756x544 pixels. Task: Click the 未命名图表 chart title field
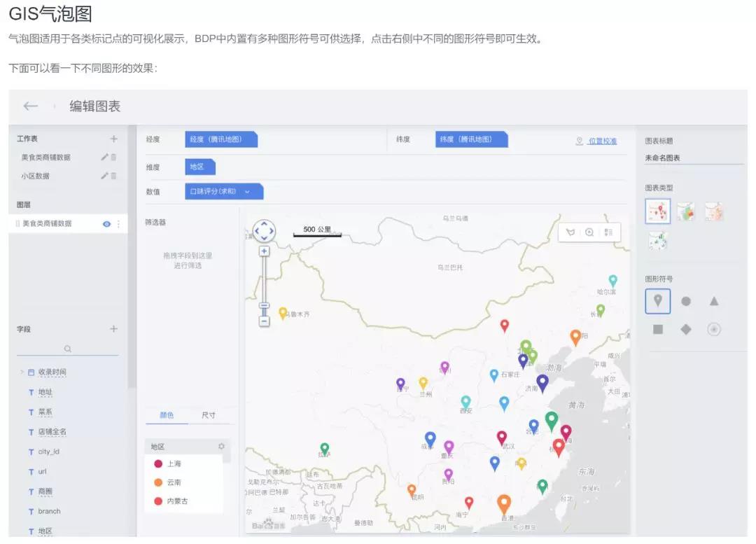(694, 158)
